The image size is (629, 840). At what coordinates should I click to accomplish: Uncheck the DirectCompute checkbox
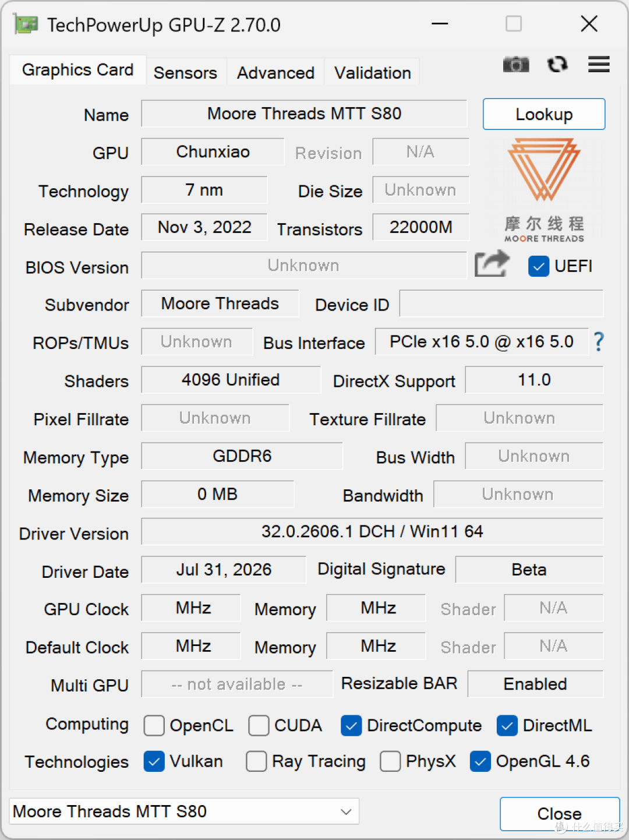351,725
